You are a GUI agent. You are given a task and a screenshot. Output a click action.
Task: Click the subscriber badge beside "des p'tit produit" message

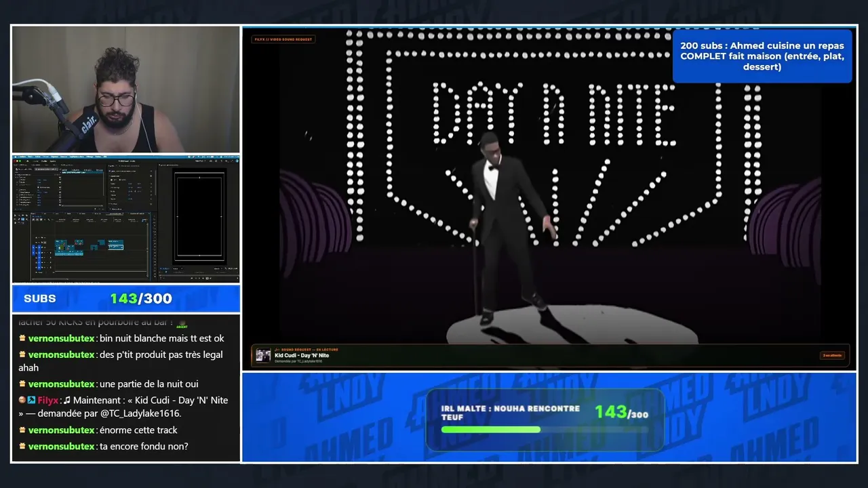point(22,354)
